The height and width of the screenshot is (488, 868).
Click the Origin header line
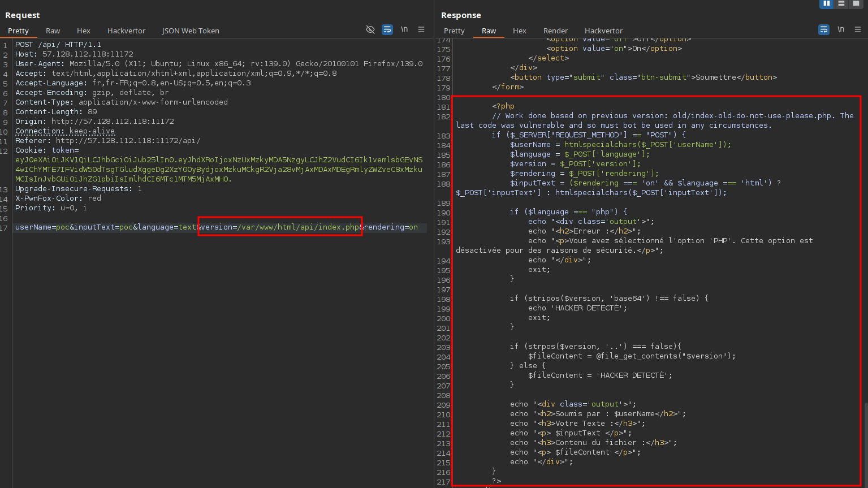pos(94,122)
